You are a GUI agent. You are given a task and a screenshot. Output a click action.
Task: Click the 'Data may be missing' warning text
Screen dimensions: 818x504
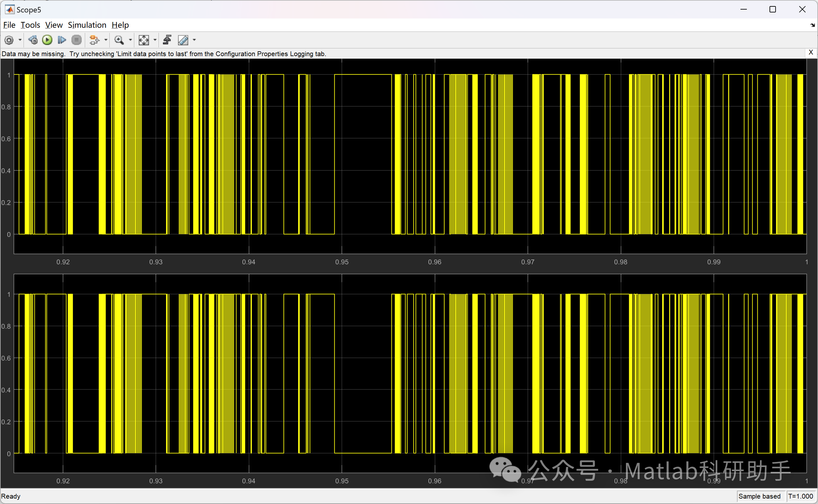[164, 54]
